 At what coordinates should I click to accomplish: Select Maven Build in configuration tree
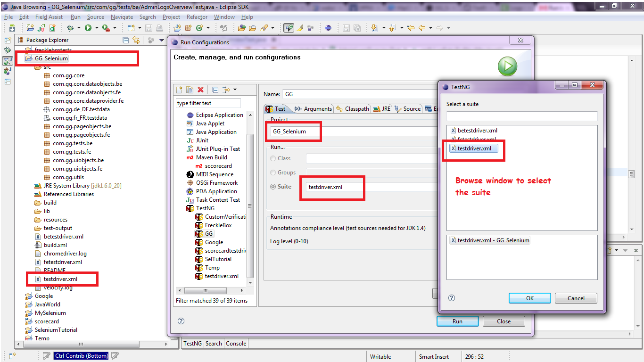(207, 157)
